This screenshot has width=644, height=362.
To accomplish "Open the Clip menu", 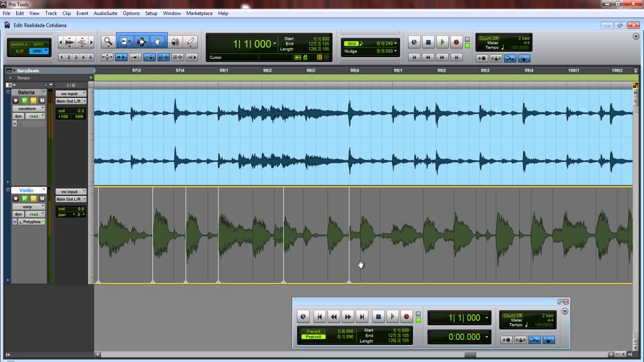I will [66, 13].
